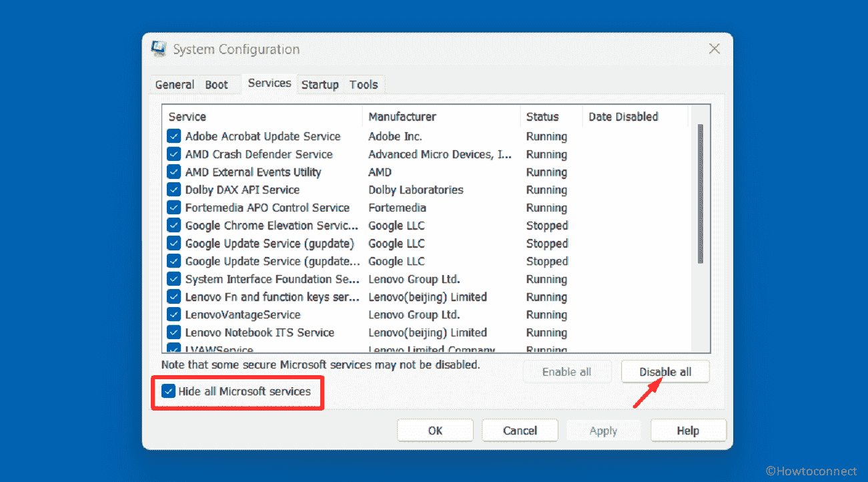Select AMD manufacturer cell for External Events
Screen dimensions: 868x482
click(x=380, y=172)
